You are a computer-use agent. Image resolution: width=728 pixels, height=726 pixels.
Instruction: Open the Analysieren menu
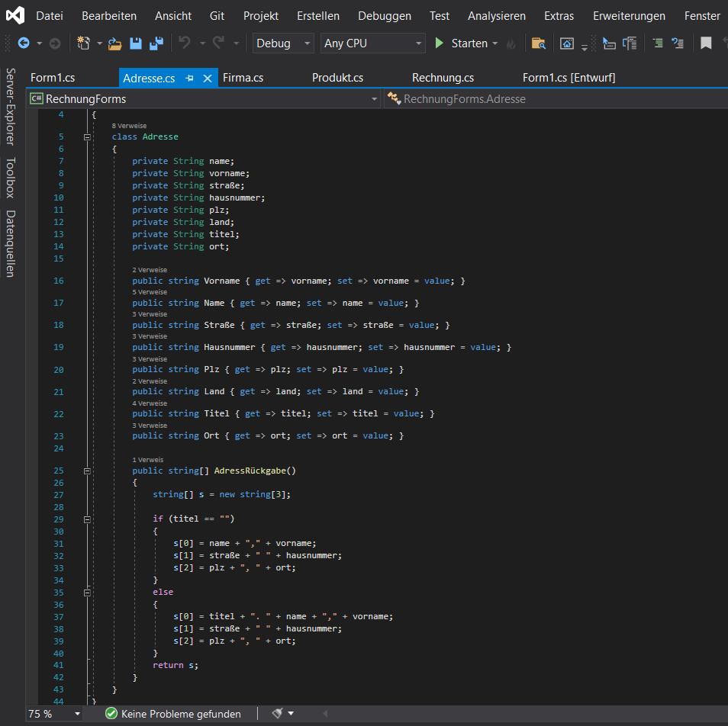(497, 16)
